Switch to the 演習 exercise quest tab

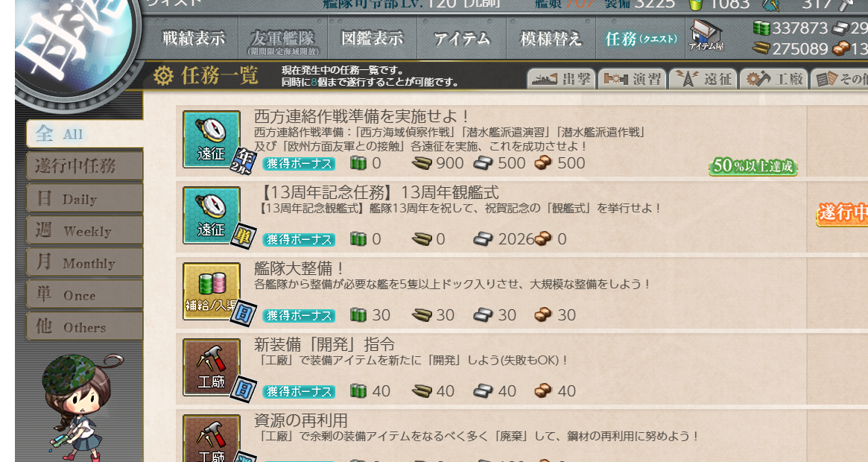click(x=632, y=79)
